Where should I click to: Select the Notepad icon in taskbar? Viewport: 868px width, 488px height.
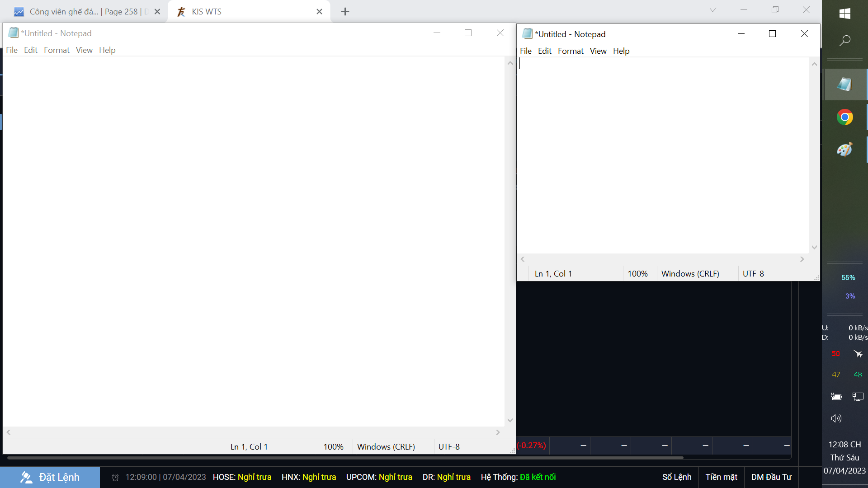[x=844, y=84]
